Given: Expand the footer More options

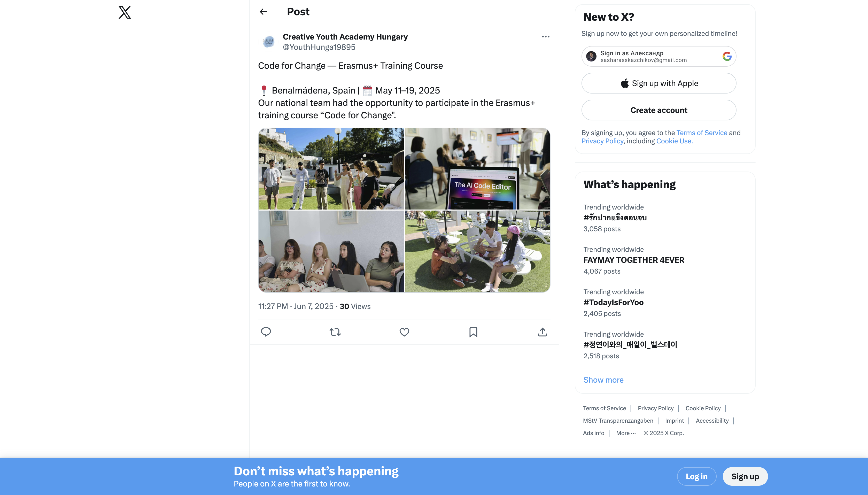Looking at the screenshot, I should tap(626, 433).
